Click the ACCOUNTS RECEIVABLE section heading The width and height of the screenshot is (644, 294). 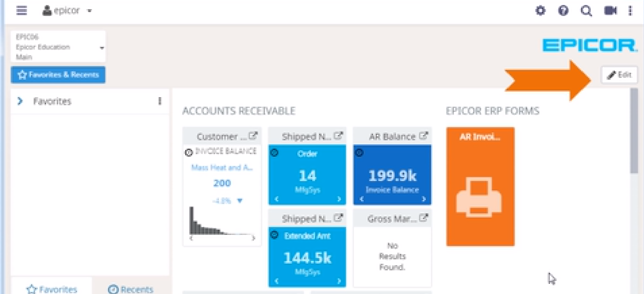pos(239,111)
